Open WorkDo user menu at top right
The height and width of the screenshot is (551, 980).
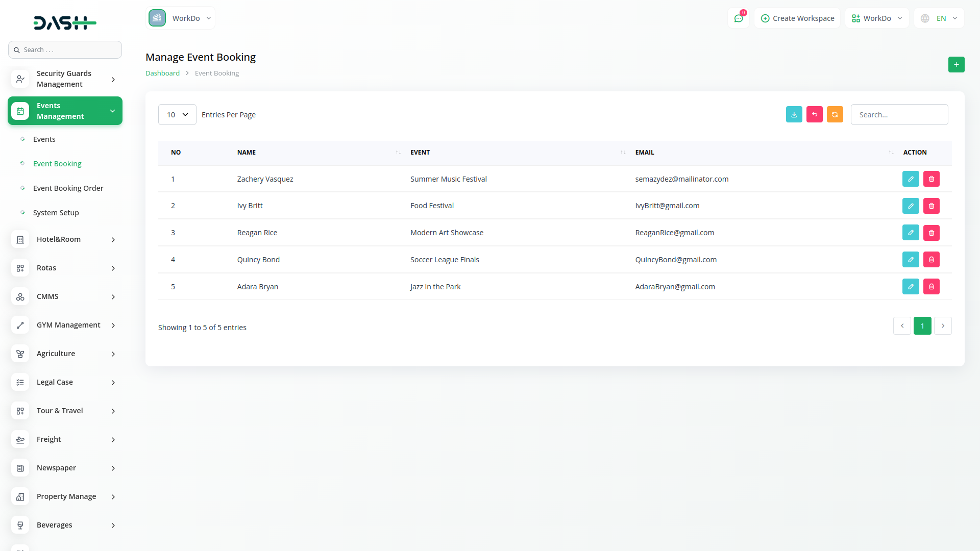pos(877,18)
